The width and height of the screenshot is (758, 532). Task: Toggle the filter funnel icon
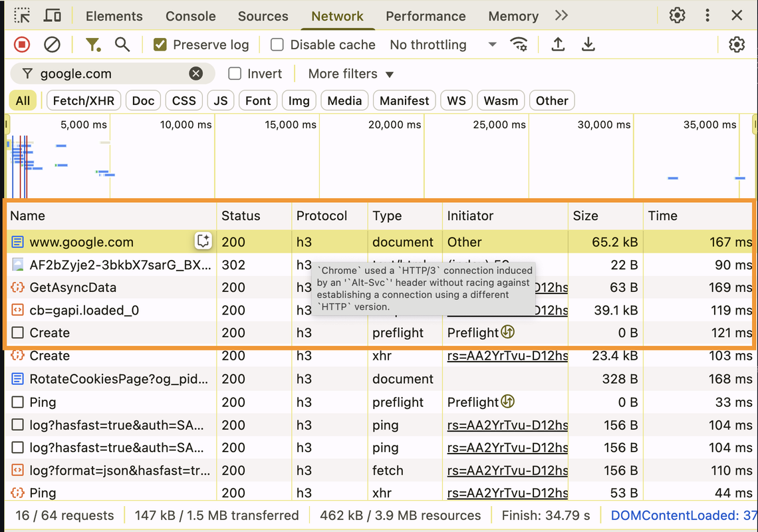[x=92, y=45]
